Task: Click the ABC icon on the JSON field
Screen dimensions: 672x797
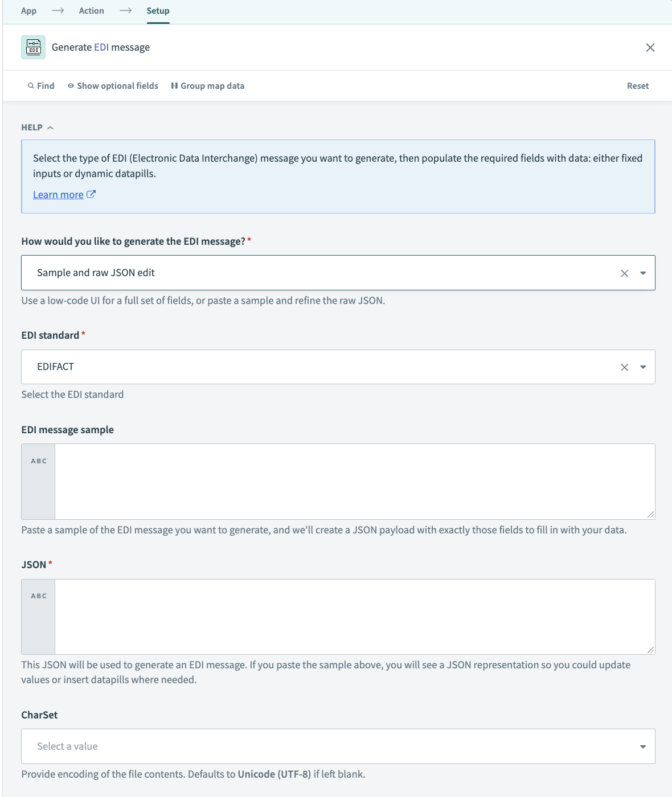Action: click(x=38, y=595)
